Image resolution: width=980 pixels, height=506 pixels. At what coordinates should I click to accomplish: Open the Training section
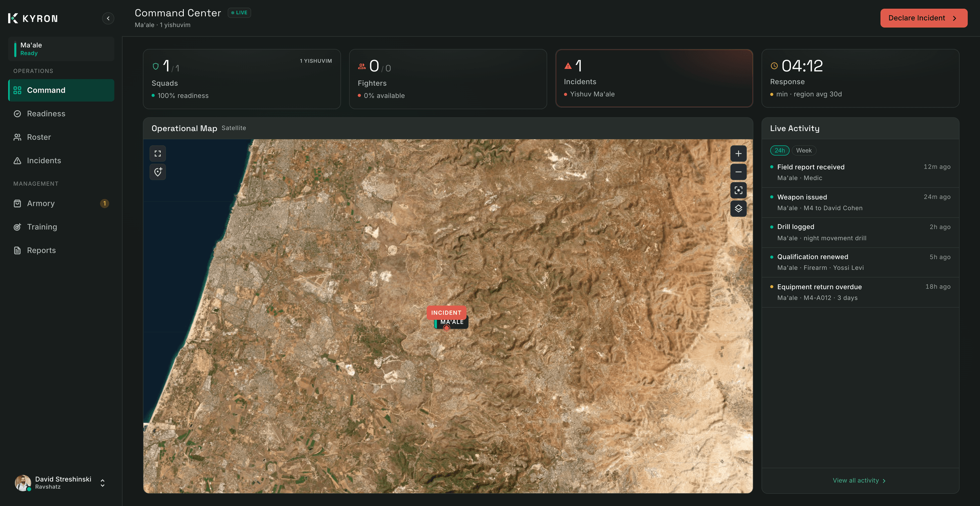click(61, 227)
